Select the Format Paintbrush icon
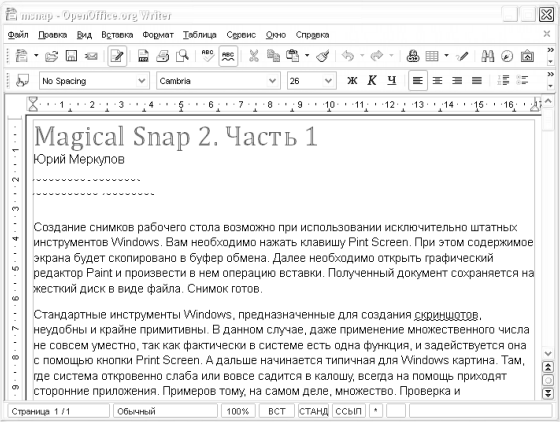This screenshot has height=422, width=560. click(323, 56)
